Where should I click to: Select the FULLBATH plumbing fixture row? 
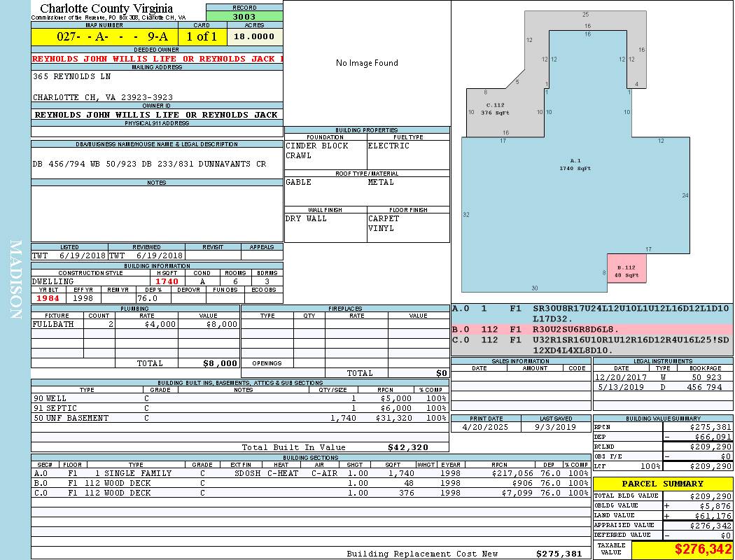pyautogui.click(x=135, y=324)
